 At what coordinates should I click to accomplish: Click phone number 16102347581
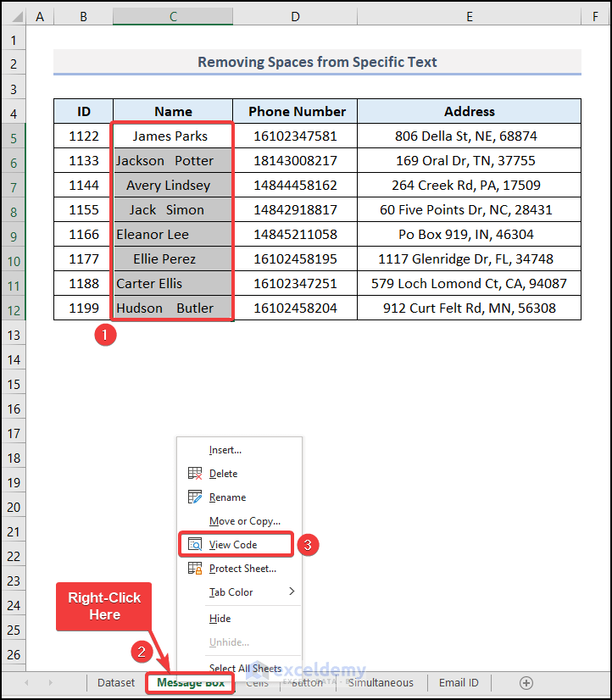point(295,136)
